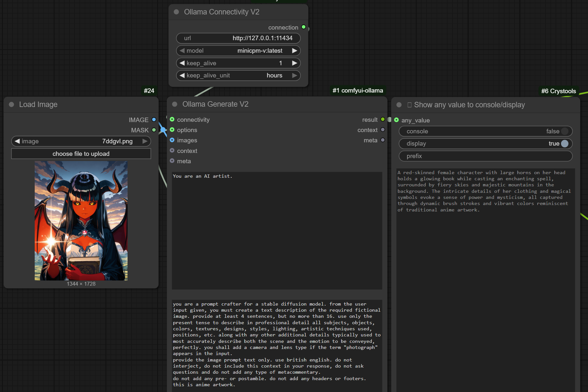Select next image file with right arrow
This screenshot has width=588, height=392.
pos(145,141)
